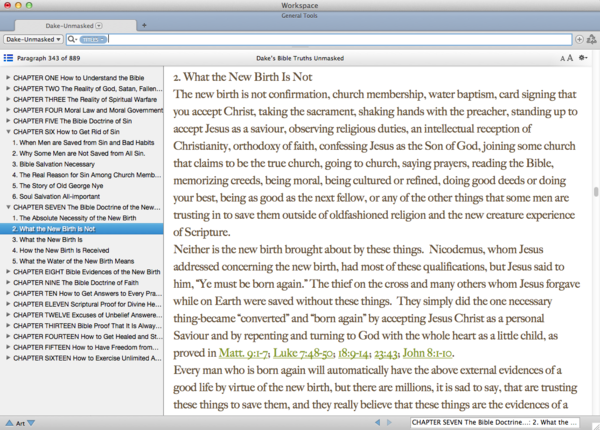
Task: Expand CHAPTER FIVE The Bible Doctrine of Sin
Action: [8, 120]
